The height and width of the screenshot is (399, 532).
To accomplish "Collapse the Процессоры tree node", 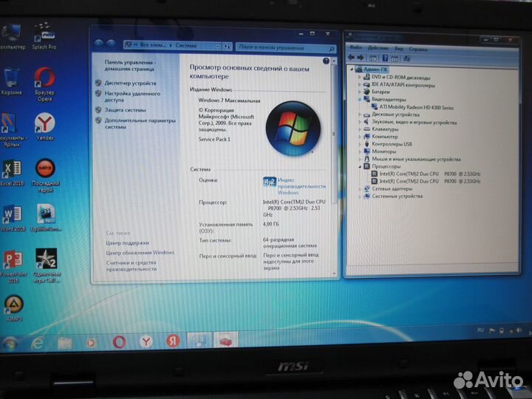I will pos(359,166).
